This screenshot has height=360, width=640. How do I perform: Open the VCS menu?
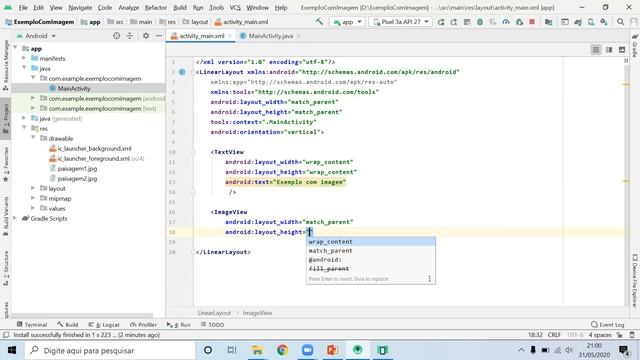point(235,7)
